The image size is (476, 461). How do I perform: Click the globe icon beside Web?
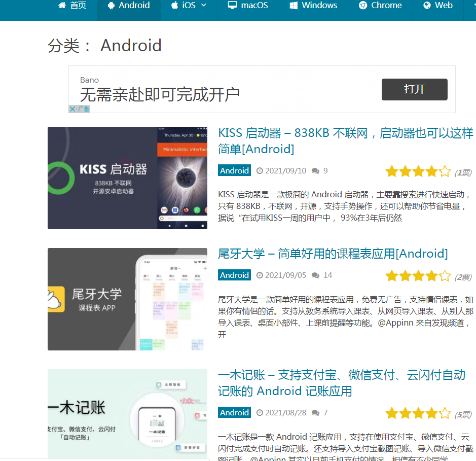(427, 6)
